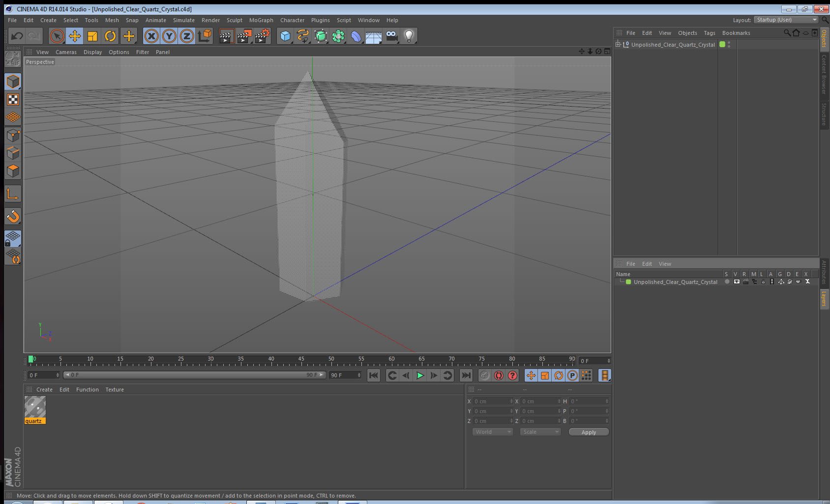Open Render Settings clapperboard with gear
Image resolution: width=830 pixels, height=504 pixels.
pyautogui.click(x=263, y=36)
